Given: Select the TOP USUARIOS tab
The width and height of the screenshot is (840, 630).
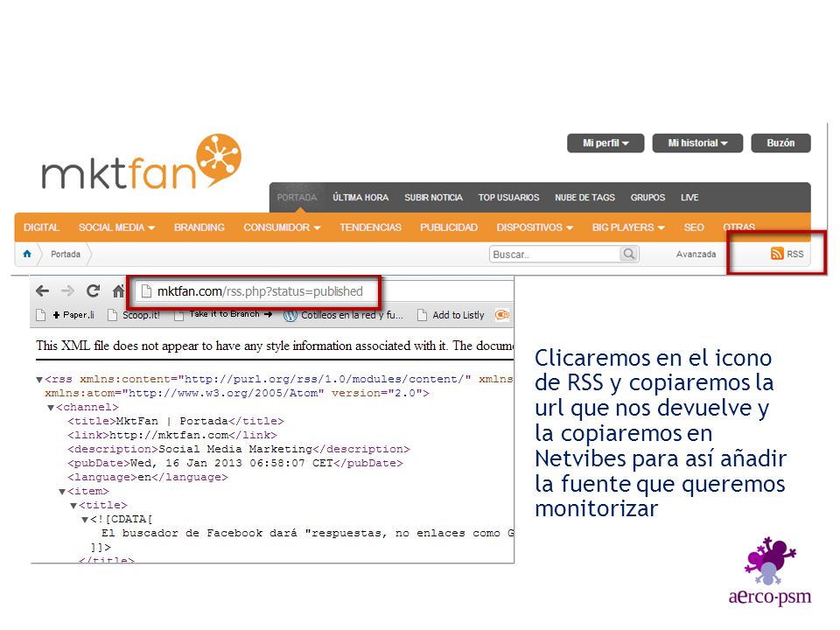Looking at the screenshot, I should click(x=509, y=198).
